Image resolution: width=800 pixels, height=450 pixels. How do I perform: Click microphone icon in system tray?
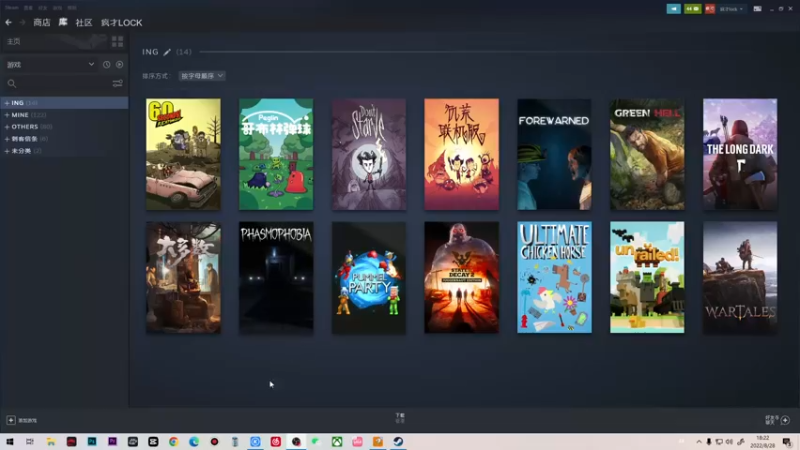pos(709,442)
